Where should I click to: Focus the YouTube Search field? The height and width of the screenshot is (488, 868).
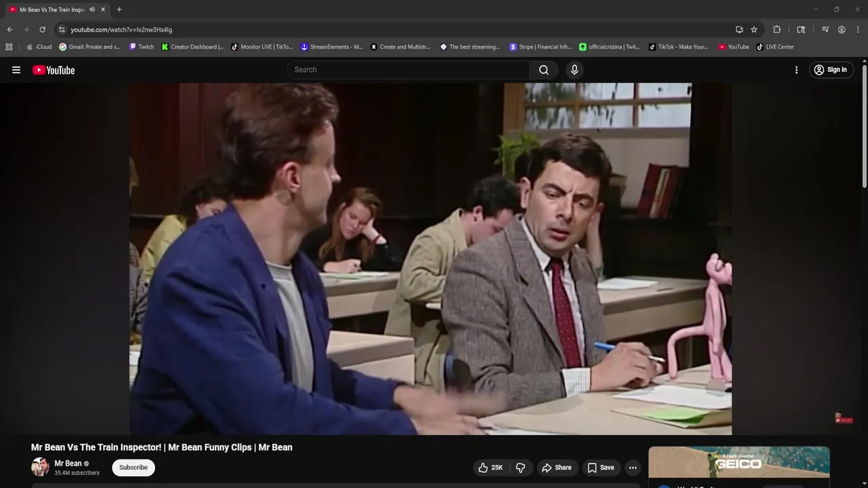point(408,70)
